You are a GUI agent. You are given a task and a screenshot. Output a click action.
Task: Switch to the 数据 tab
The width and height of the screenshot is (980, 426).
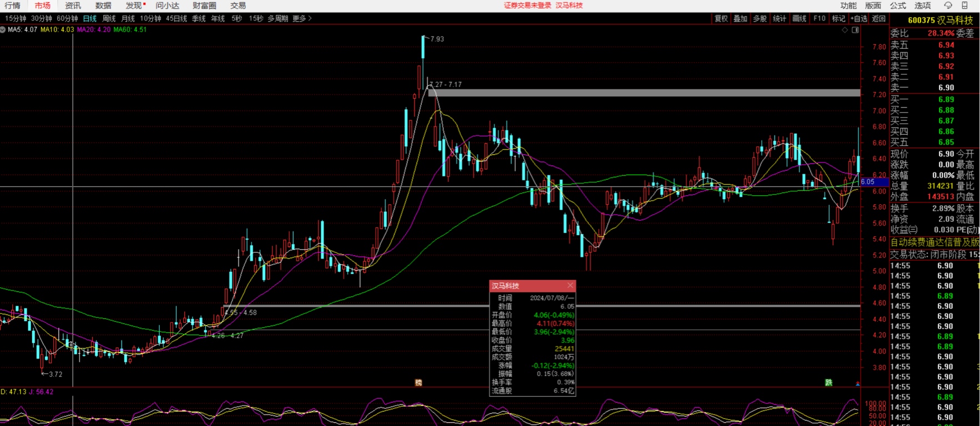tap(103, 6)
